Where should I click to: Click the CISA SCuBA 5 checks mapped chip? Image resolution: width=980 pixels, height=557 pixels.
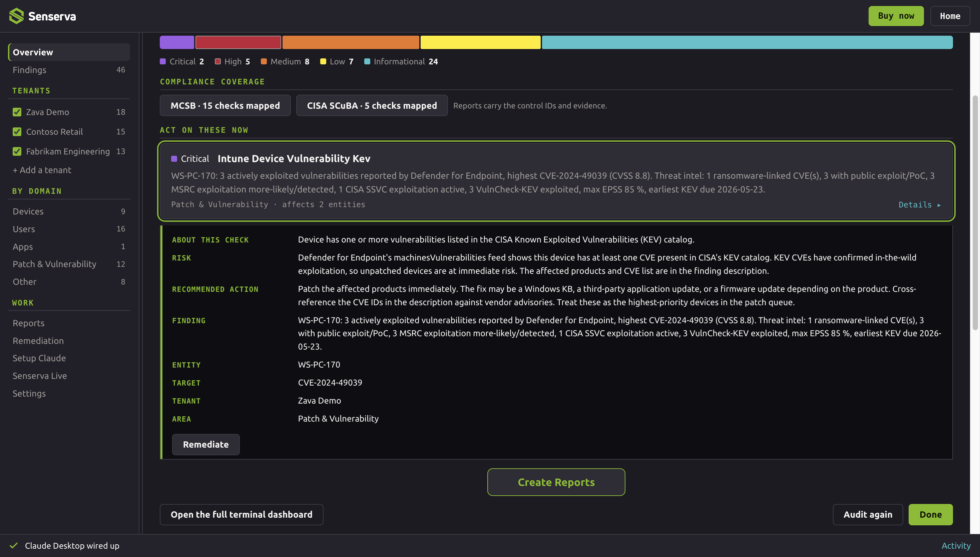[372, 106]
